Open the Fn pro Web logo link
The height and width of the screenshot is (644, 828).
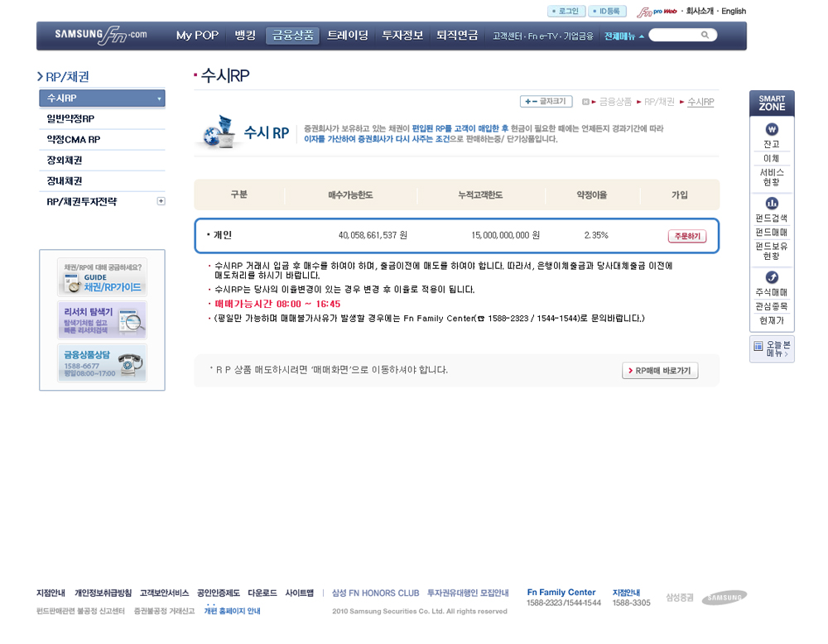click(657, 12)
